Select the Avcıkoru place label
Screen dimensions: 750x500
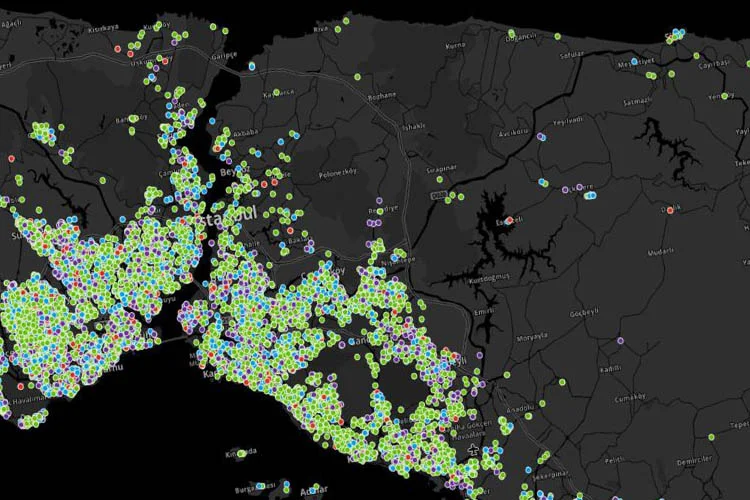click(512, 132)
